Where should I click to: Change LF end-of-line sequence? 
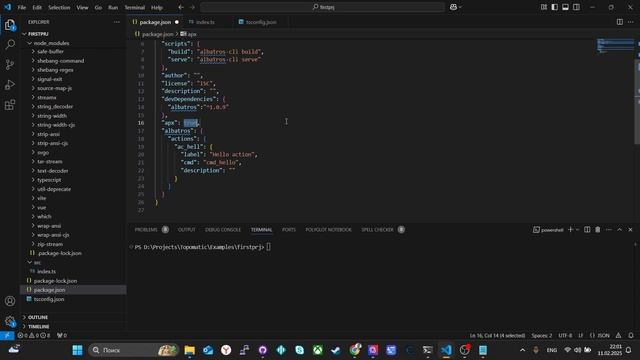coord(581,336)
